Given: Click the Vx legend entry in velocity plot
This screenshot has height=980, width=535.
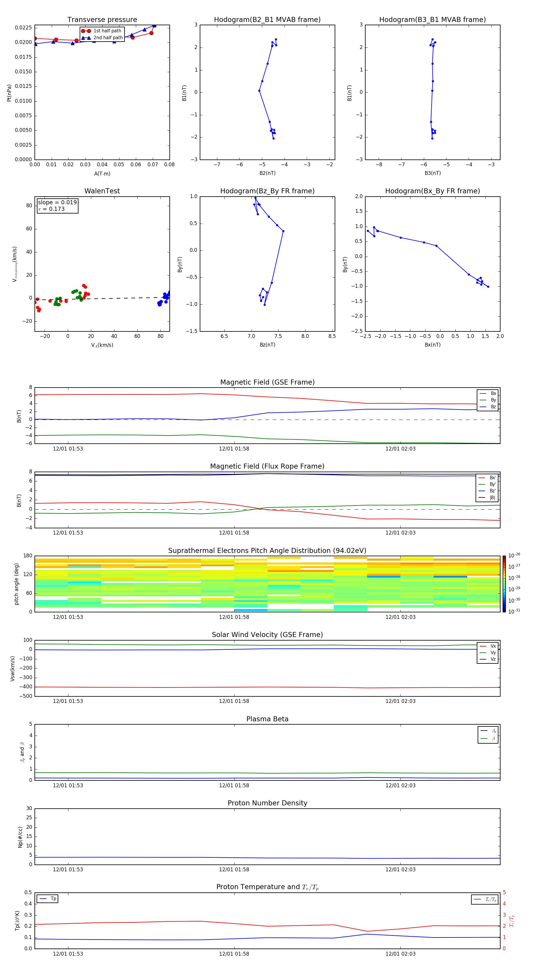Looking at the screenshot, I should tap(488, 647).
